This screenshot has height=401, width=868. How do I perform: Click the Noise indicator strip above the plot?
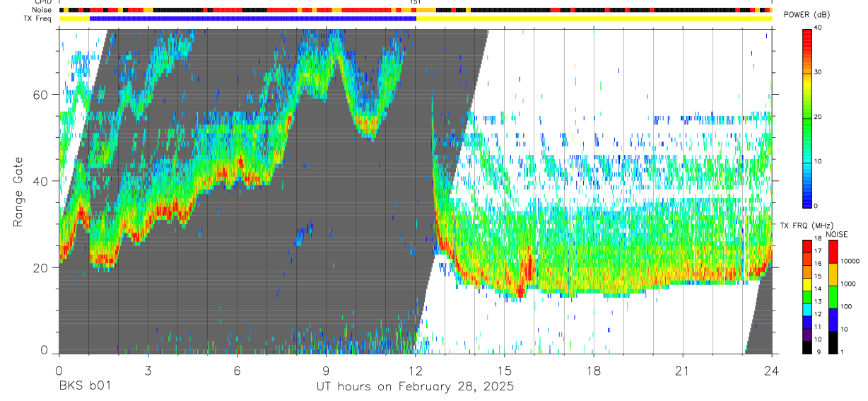415,10
